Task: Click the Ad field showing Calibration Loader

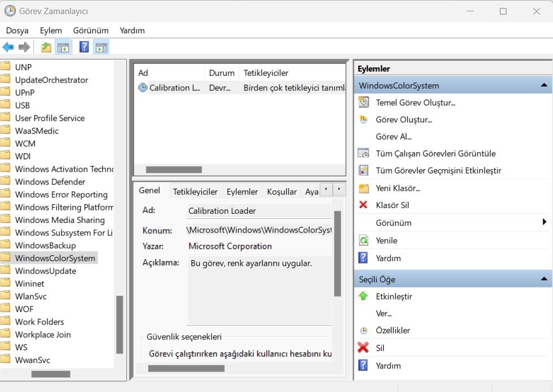Action: click(x=259, y=211)
